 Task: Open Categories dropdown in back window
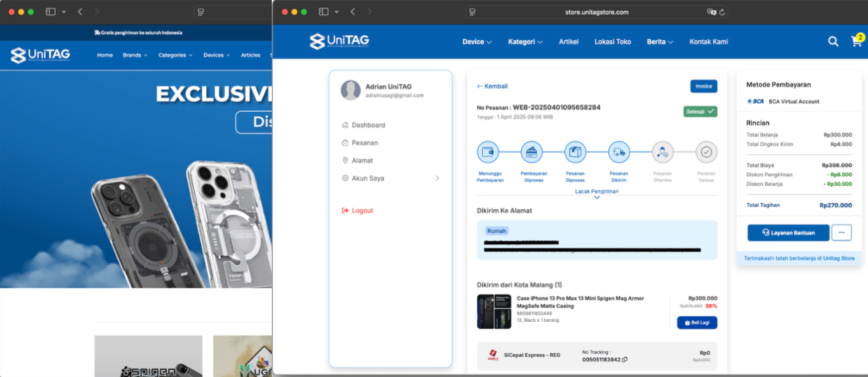pos(175,55)
